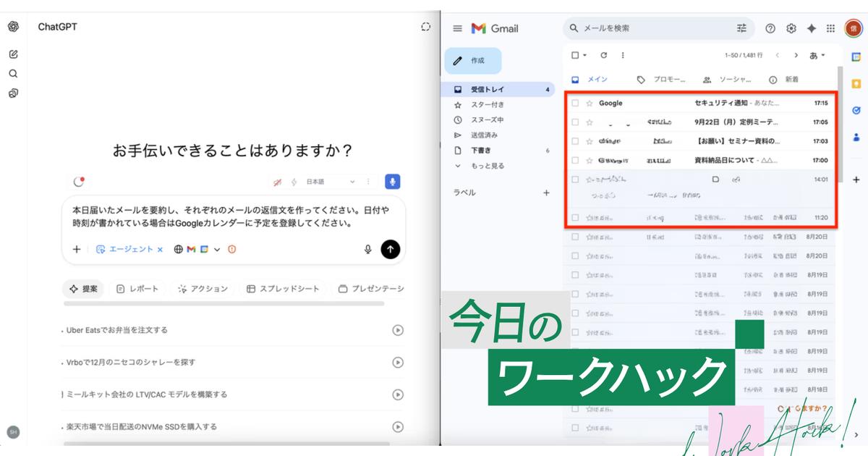Click inside the ChatGPT prompt text area
Screen dimensions: 868x456
click(231, 216)
